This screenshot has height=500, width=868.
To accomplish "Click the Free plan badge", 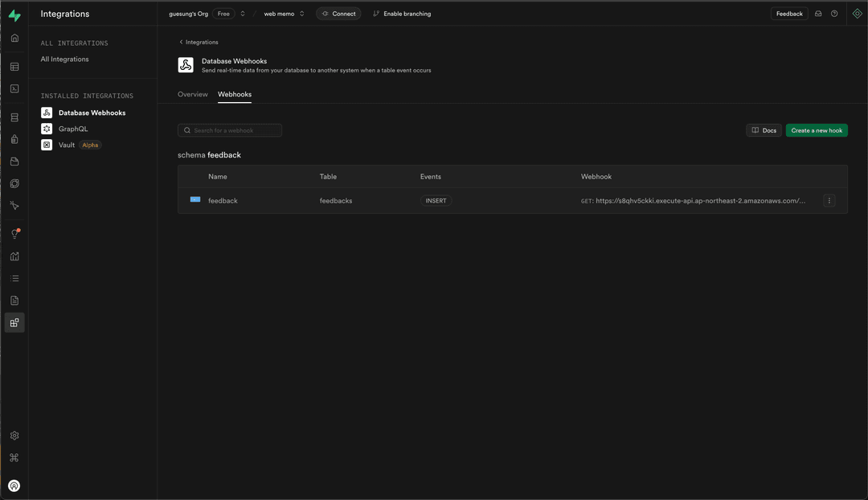I will (x=223, y=14).
